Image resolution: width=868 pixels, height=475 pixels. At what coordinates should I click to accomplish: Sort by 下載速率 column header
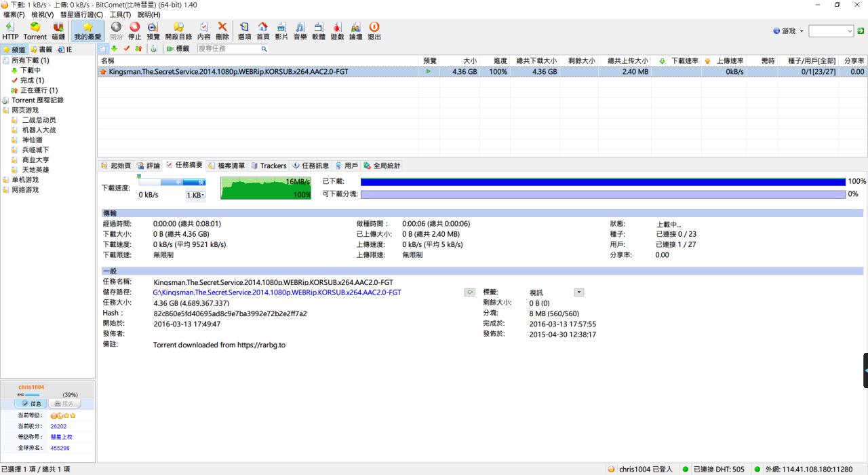677,61
